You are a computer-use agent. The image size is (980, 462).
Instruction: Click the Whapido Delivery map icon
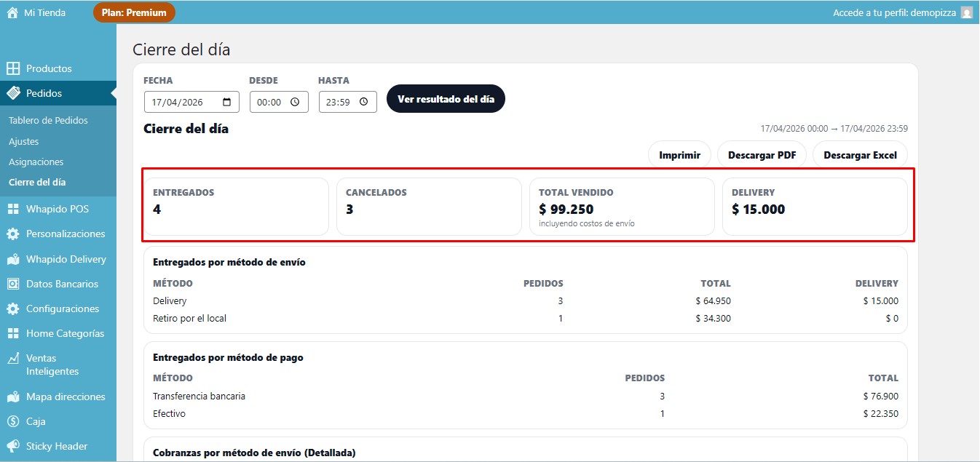coord(13,259)
